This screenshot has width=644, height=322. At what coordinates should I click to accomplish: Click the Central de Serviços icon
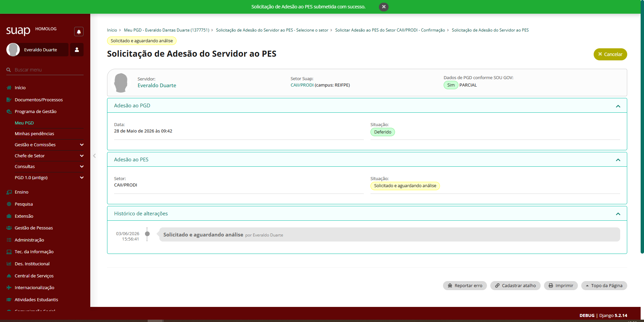[9, 276]
